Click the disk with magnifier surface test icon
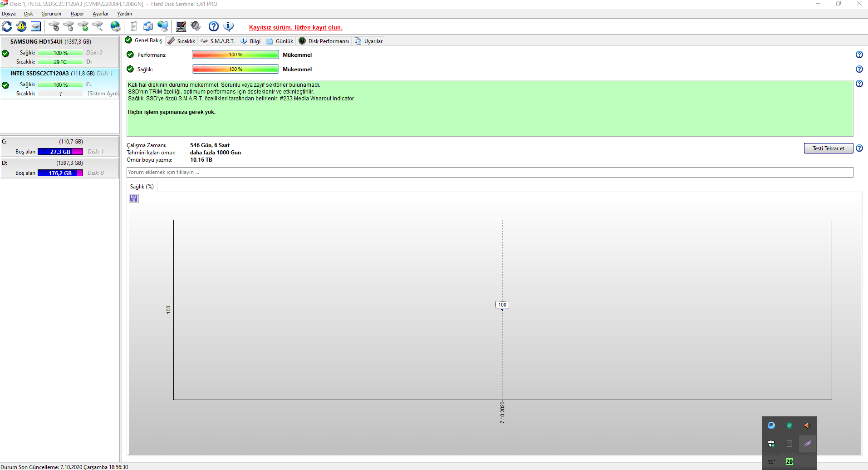 pyautogui.click(x=98, y=26)
